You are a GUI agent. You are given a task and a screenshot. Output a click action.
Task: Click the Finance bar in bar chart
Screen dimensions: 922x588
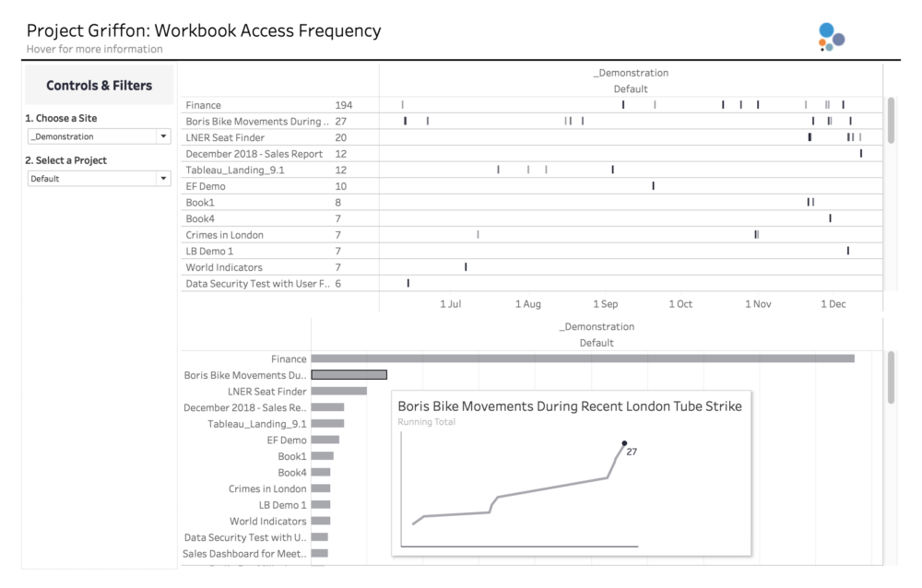[583, 359]
